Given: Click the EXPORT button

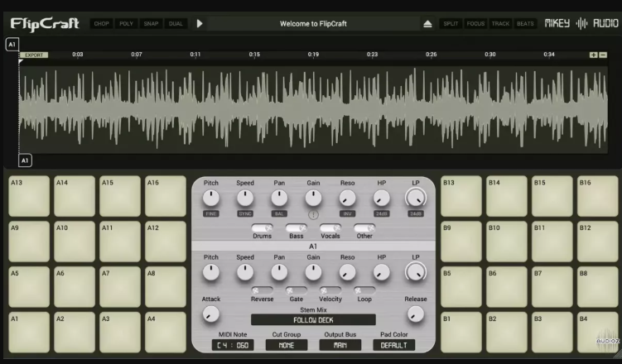Looking at the screenshot, I should coord(34,55).
